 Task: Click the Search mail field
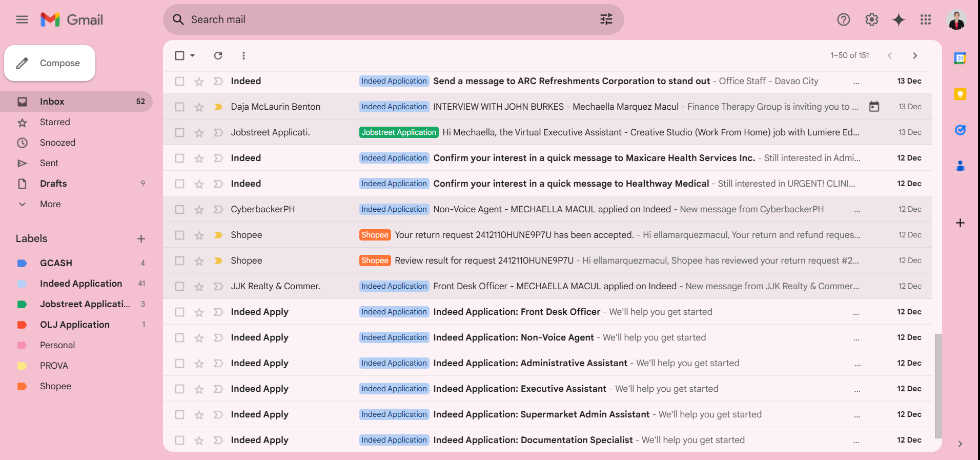(393, 19)
